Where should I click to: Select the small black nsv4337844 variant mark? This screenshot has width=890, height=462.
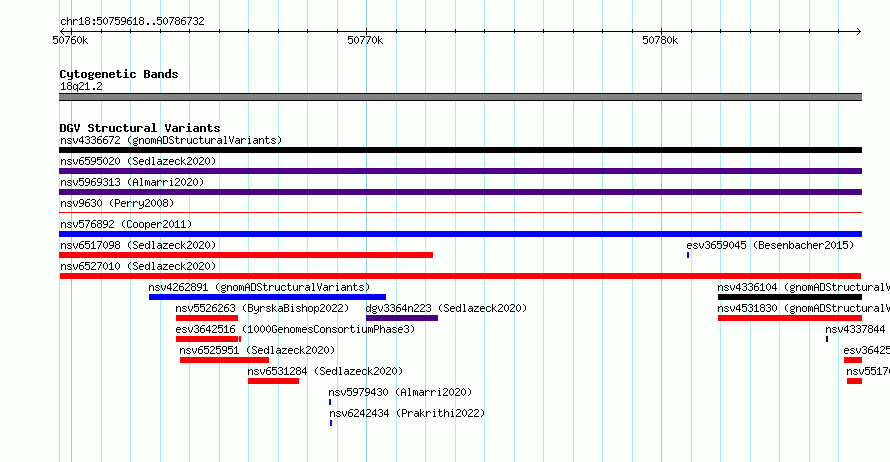[827, 339]
